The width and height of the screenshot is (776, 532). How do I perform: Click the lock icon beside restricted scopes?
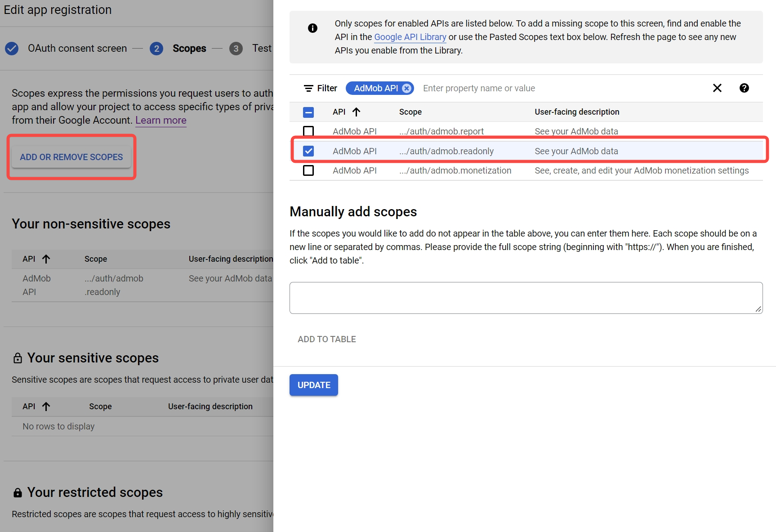click(x=18, y=492)
